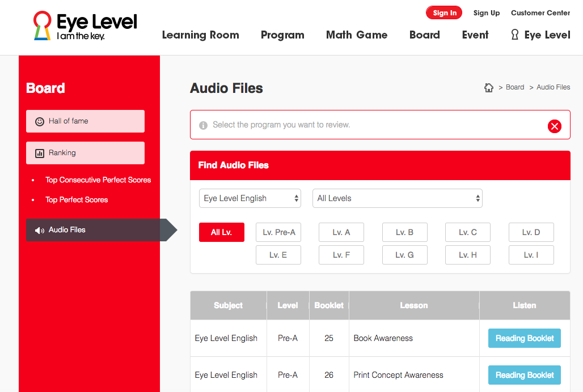Filter by Lv. C

tap(468, 232)
